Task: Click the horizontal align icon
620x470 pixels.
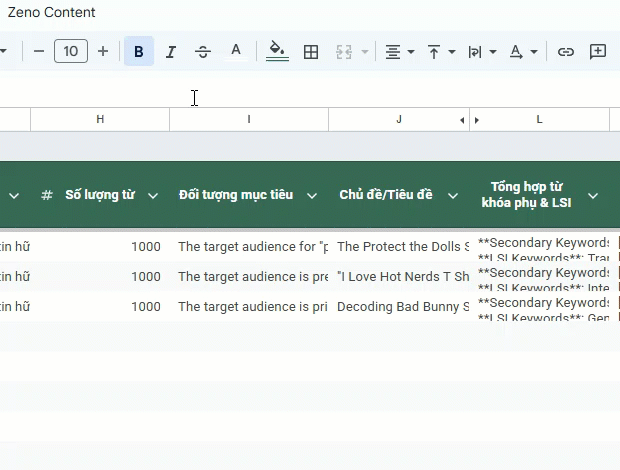Action: click(x=393, y=51)
